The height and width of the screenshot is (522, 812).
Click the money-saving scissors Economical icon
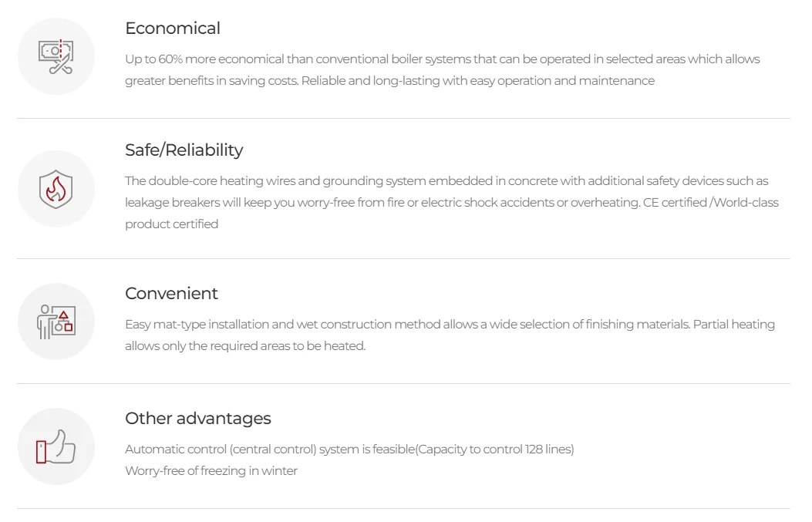click(56, 56)
